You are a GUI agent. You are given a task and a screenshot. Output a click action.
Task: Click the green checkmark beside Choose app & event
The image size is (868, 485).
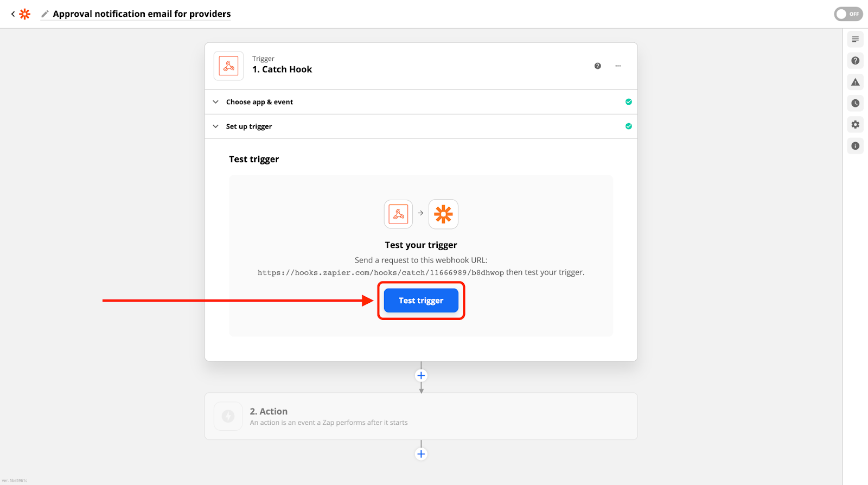(629, 102)
